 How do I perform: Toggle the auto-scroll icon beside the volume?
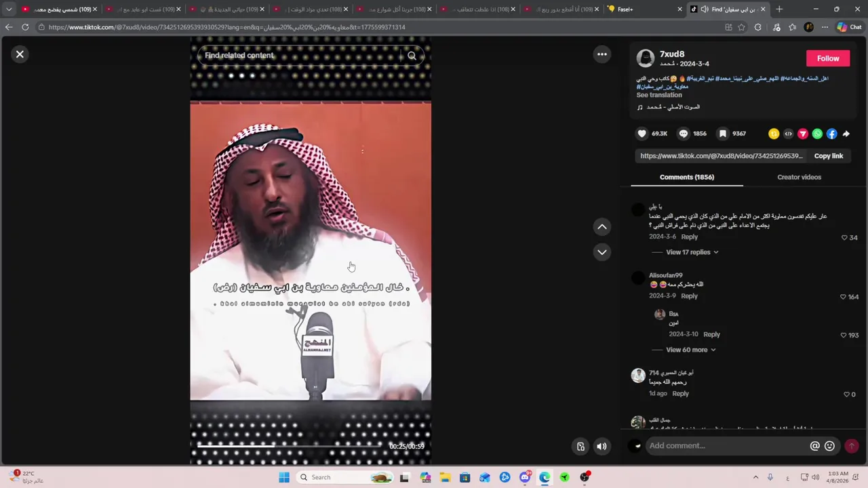[x=580, y=446]
